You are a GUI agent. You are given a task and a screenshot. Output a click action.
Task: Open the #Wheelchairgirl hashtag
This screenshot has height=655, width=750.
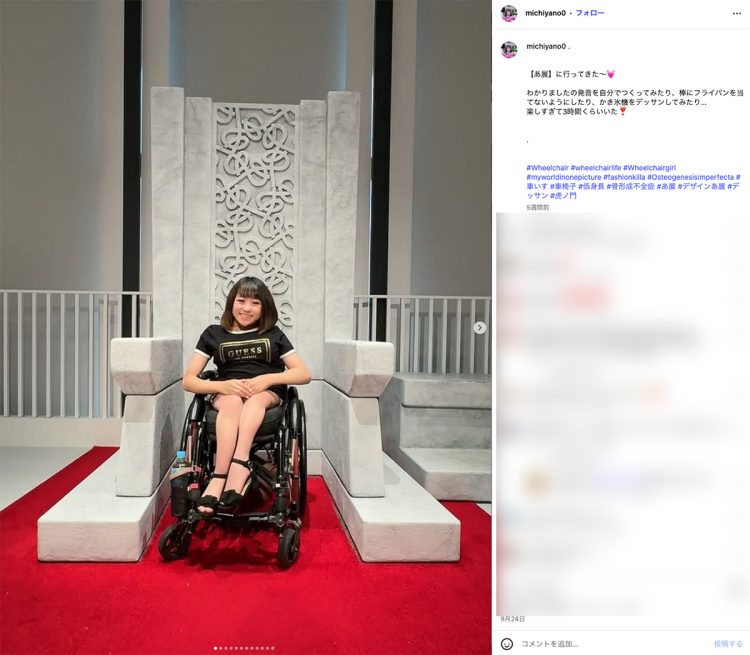pos(649,168)
